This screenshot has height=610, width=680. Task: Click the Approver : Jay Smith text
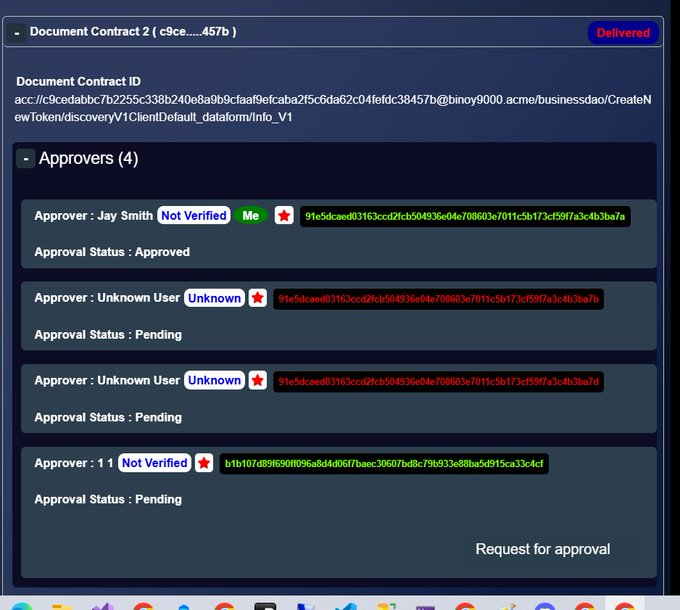coord(94,215)
